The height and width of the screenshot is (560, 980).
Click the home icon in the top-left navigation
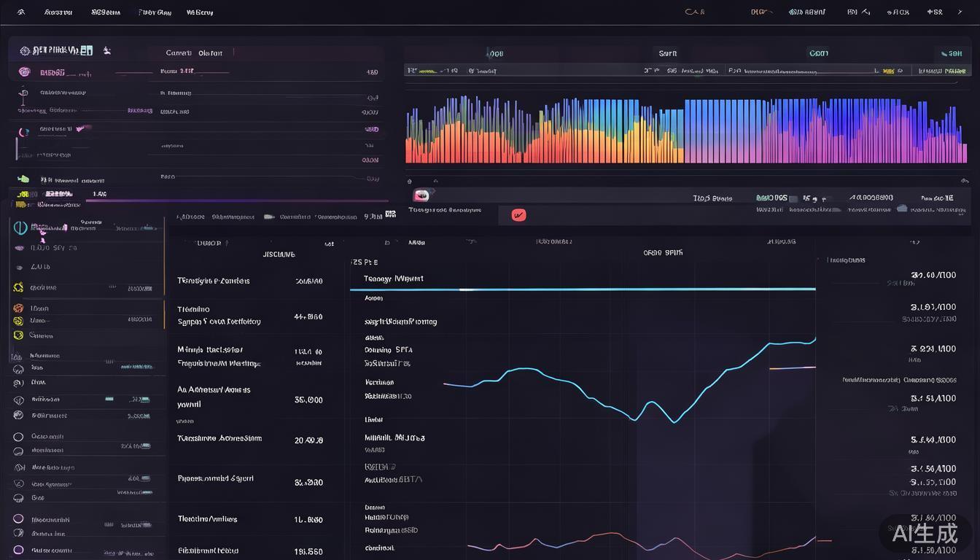coord(21,12)
